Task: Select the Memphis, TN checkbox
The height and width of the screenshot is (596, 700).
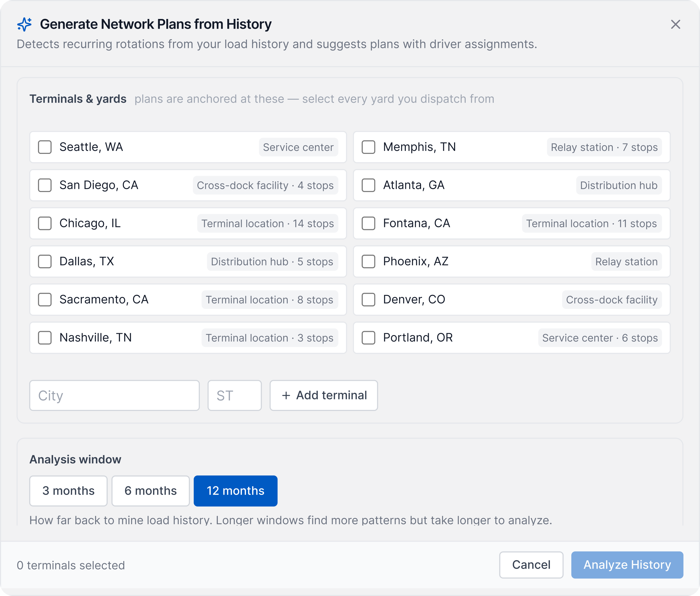Action: (368, 147)
